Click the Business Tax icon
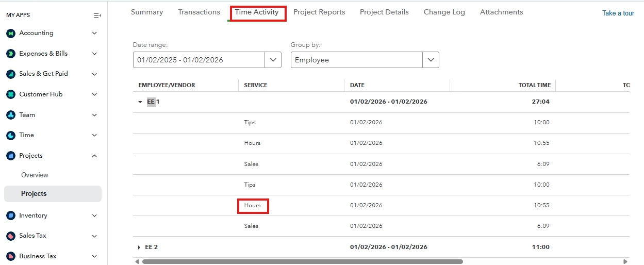The width and height of the screenshot is (644, 265). pyautogui.click(x=11, y=256)
